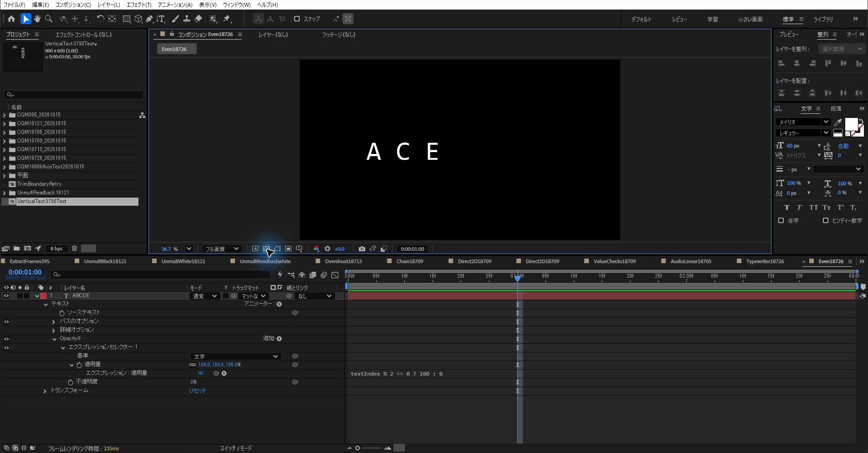Open the メイリオ font dropdown
This screenshot has height=453, width=868.
803,122
